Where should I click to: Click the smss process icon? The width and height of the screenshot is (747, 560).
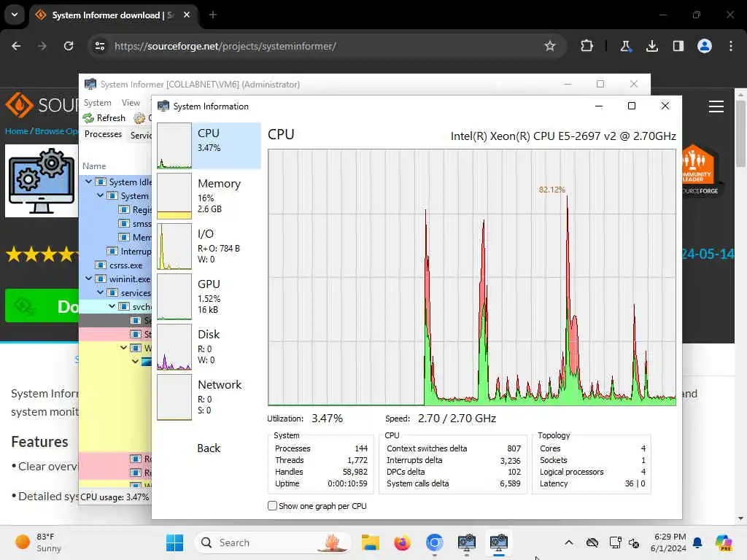[x=124, y=223]
